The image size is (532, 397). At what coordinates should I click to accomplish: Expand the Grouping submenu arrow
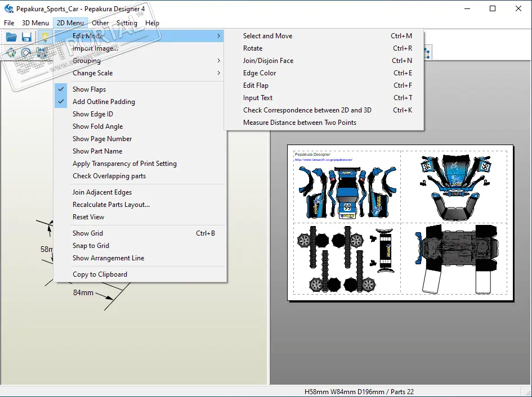pos(218,61)
